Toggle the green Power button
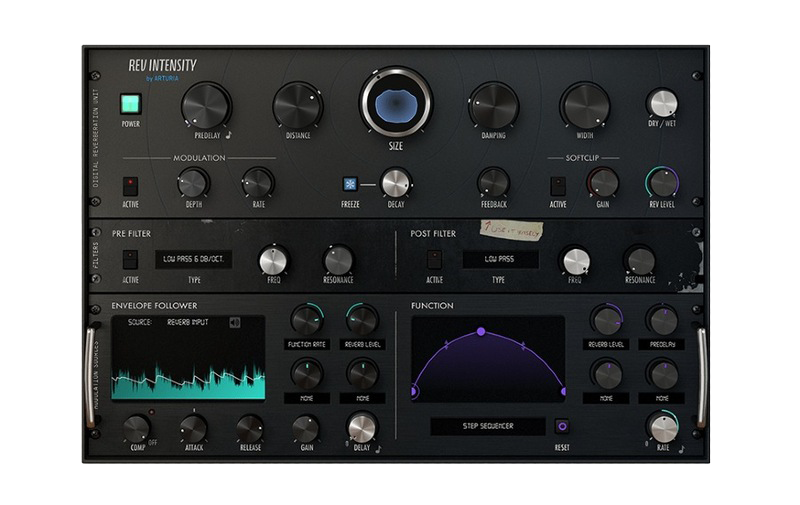This screenshot has width=800, height=505. (x=130, y=104)
